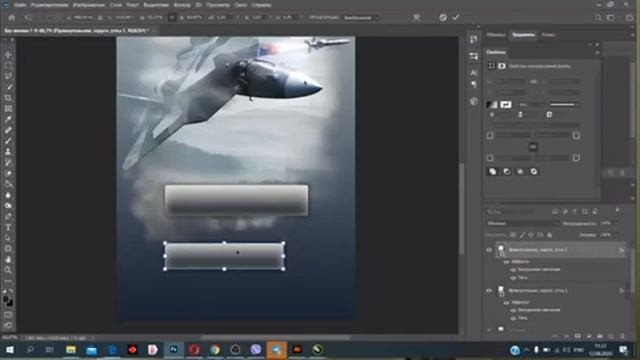This screenshot has height=360, width=640.
Task: Toggle the maintain aspect ratio link in options
Action: coord(172,18)
